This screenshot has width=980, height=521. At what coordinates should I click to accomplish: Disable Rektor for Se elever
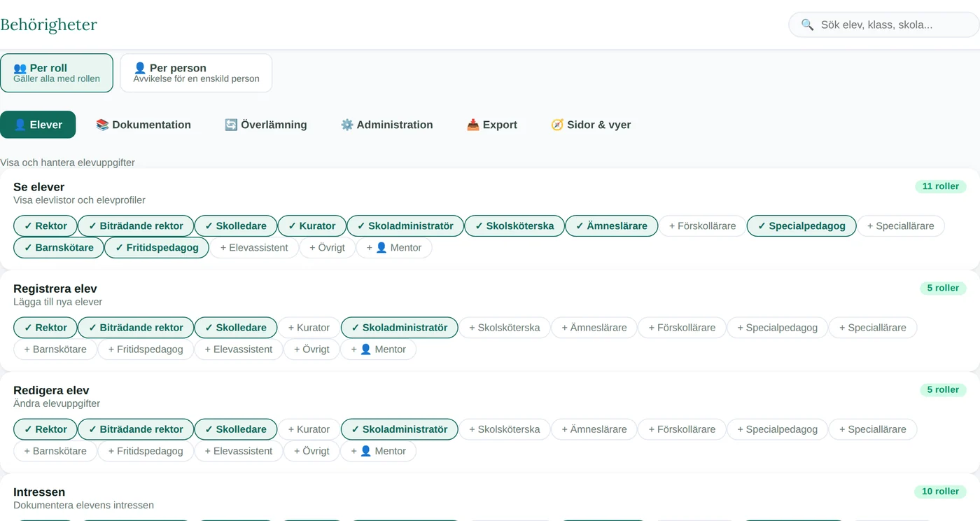(x=45, y=225)
